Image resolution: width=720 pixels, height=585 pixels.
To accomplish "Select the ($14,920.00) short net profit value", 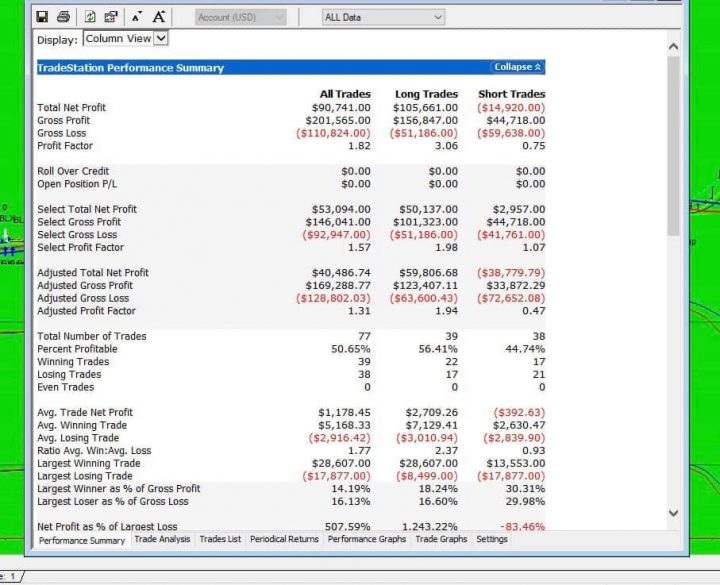I will 511,107.
